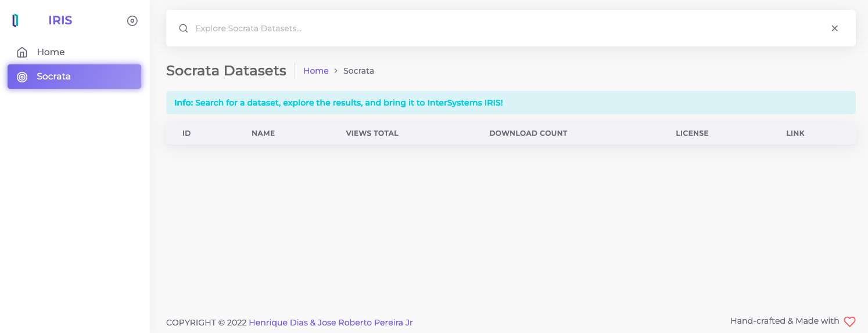Image resolution: width=868 pixels, height=333 pixels.
Task: Click the NAME column header
Action: point(263,133)
